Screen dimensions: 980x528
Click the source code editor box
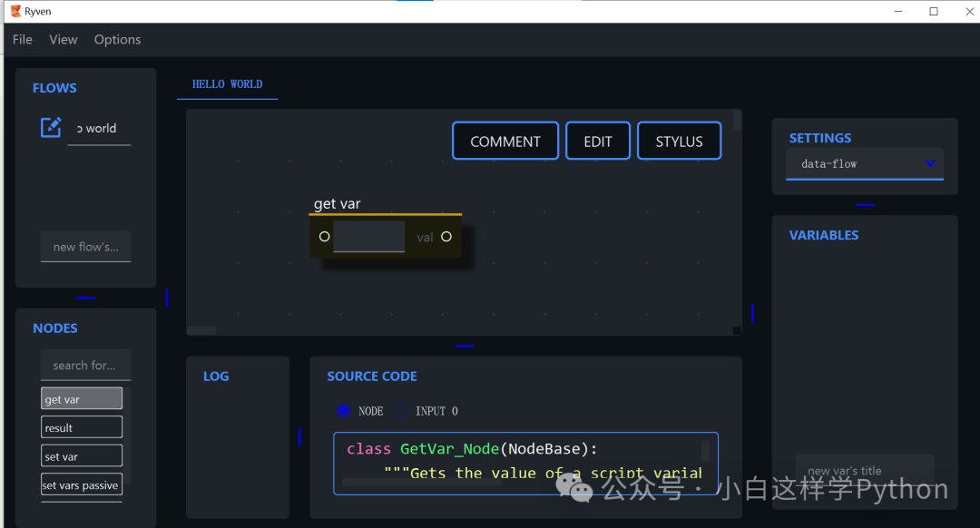pos(525,464)
